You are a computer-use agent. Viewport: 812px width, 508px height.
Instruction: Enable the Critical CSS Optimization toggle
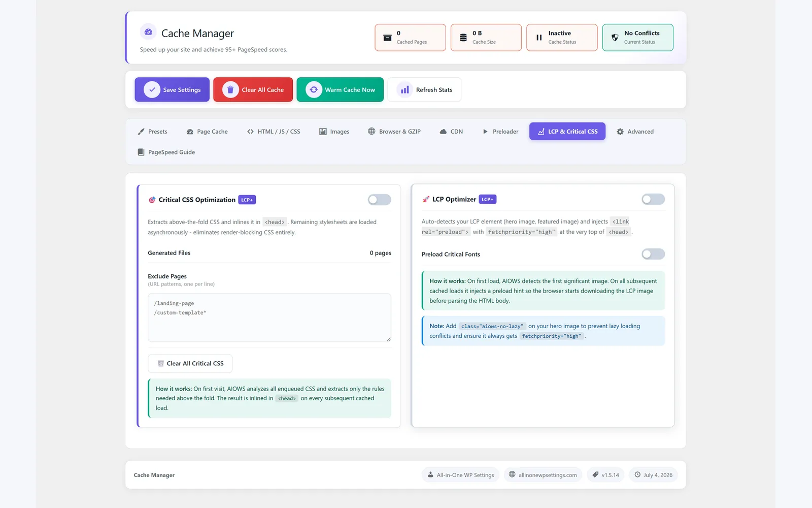380,200
